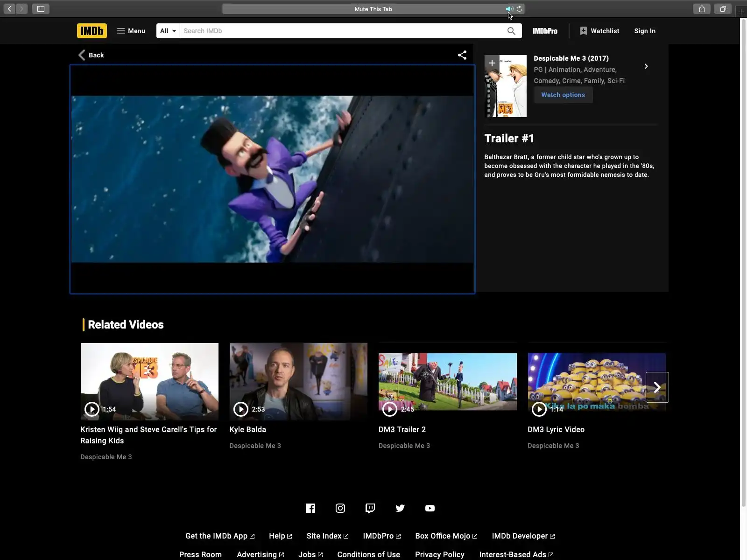The width and height of the screenshot is (747, 560).
Task: Open the Site Index link
Action: point(328,536)
